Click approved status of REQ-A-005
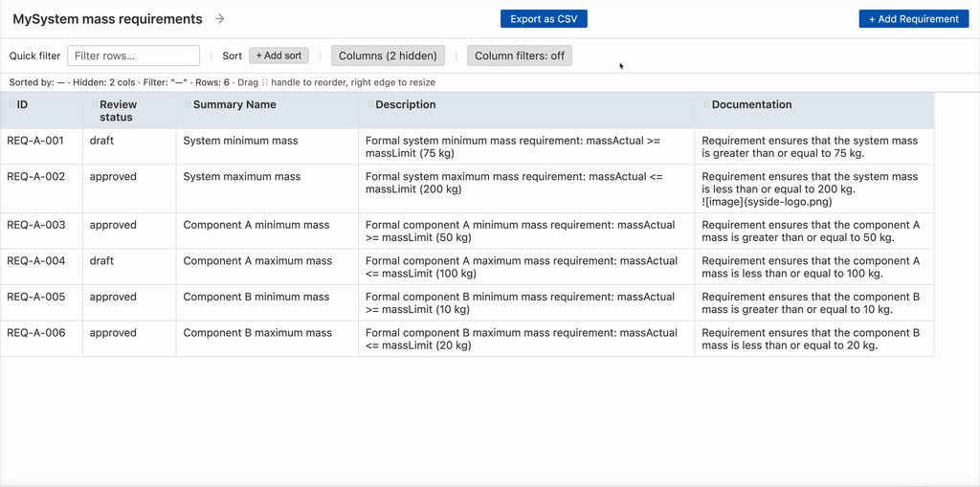The width and height of the screenshot is (980, 487). coord(129,302)
